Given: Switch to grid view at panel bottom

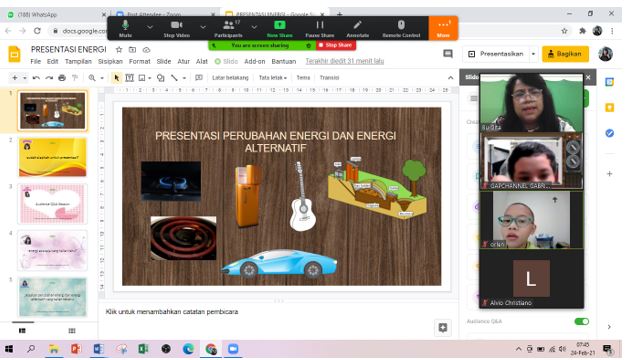Looking at the screenshot, I should pos(72,330).
